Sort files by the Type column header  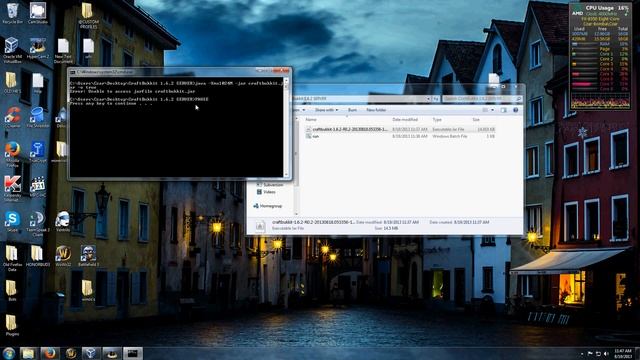[x=437, y=120]
